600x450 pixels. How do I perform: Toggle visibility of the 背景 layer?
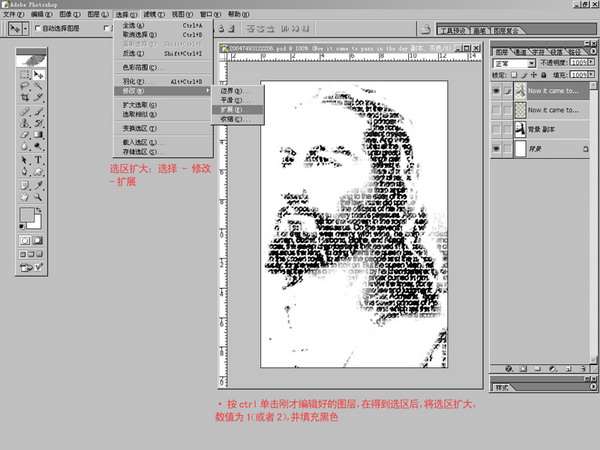[497, 148]
